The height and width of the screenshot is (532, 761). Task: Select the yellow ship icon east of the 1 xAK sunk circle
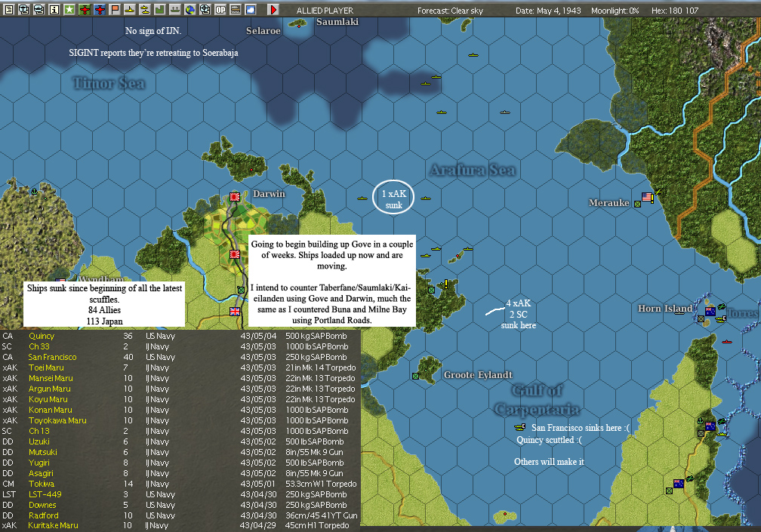426,198
